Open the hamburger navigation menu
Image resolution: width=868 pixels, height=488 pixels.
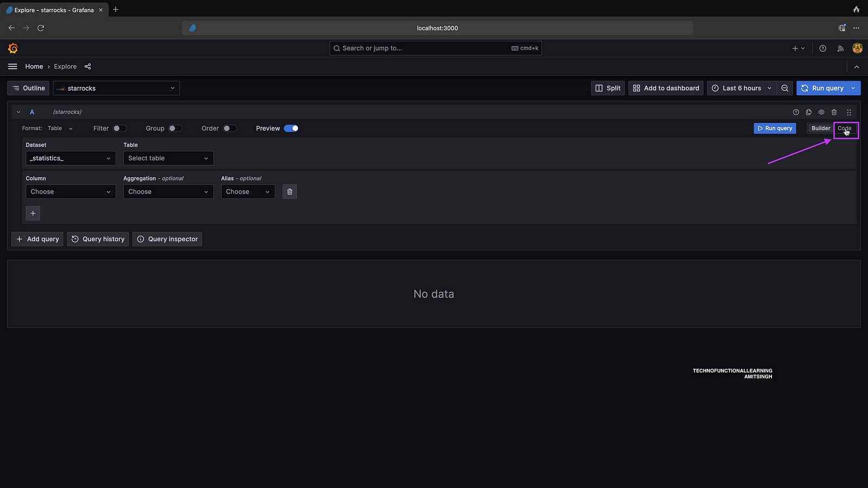[12, 67]
